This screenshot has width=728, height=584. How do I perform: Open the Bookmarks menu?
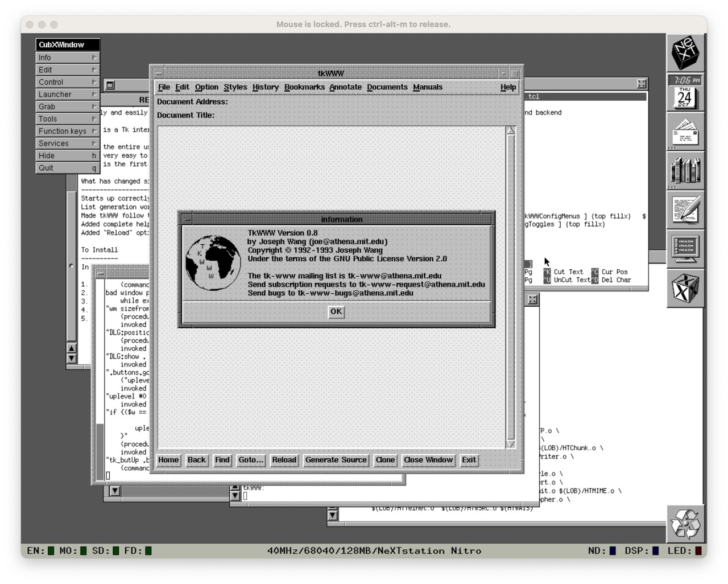(304, 87)
